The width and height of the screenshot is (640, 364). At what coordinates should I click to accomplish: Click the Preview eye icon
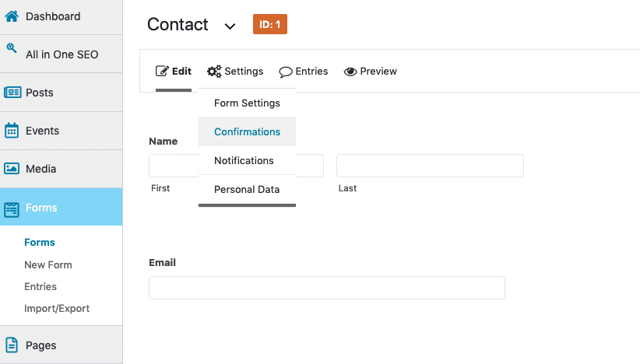point(350,72)
